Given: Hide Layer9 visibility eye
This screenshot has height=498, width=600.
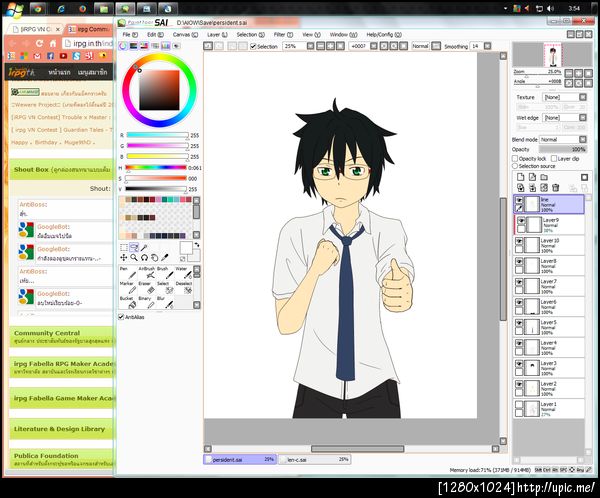Looking at the screenshot, I should tap(521, 220).
